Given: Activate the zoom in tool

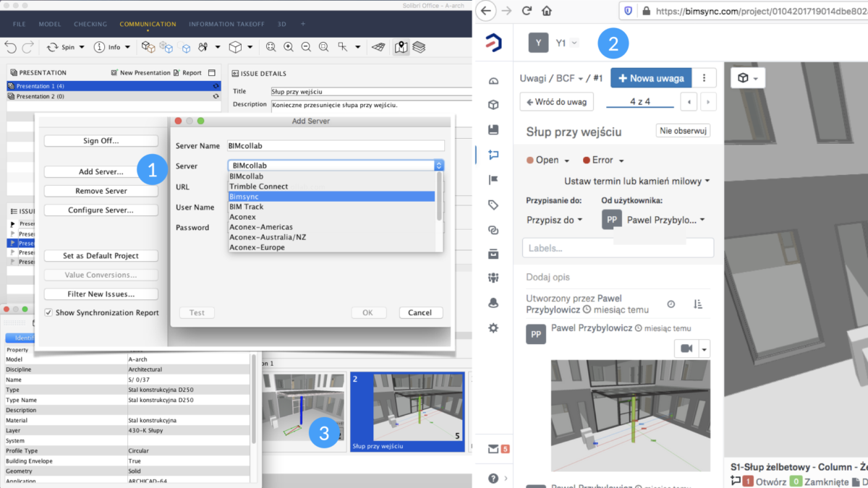Looking at the screenshot, I should (x=289, y=47).
